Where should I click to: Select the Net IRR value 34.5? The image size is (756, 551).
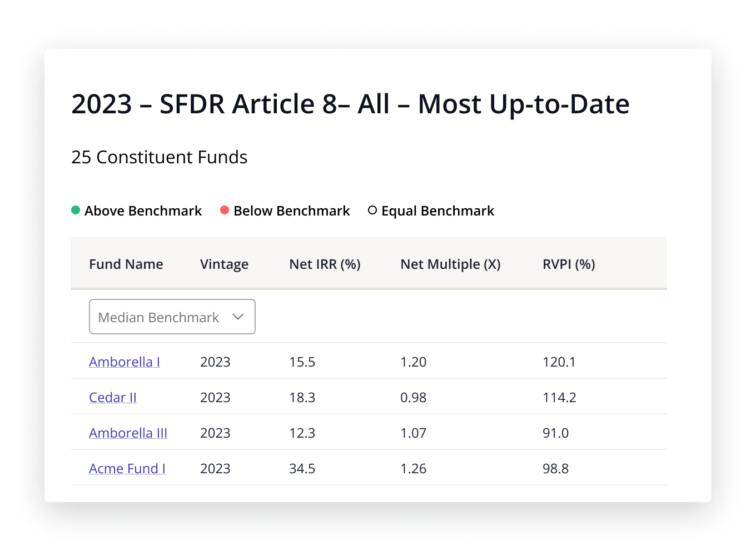coord(302,468)
